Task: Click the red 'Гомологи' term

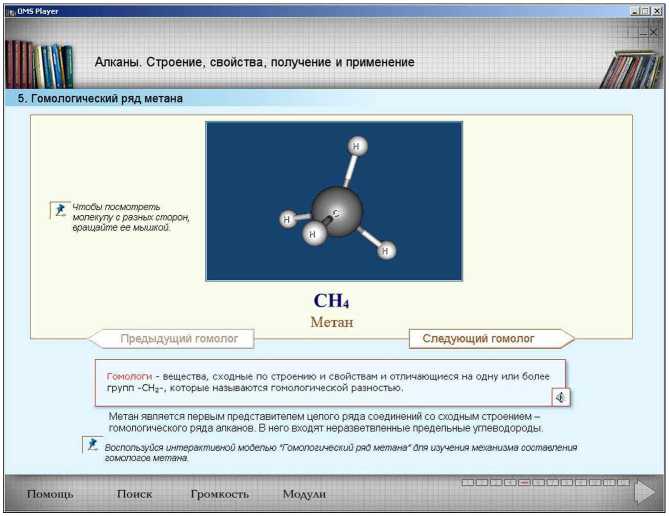Action: tap(129, 376)
